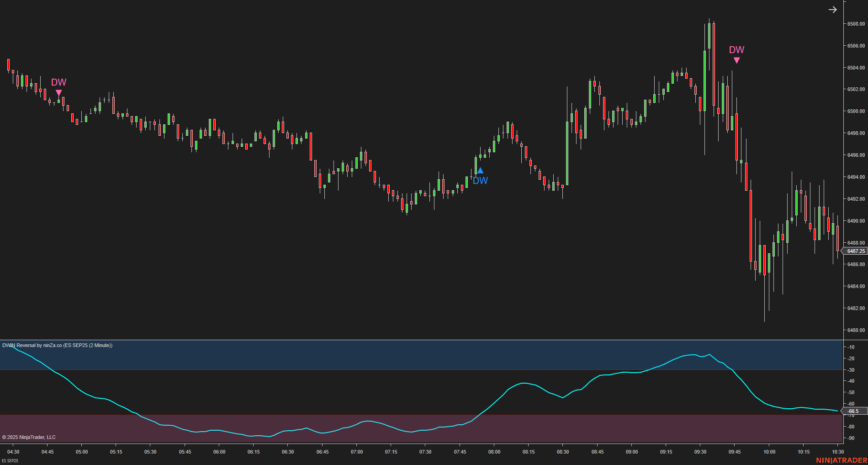Click the 09:30 time axis label

click(701, 452)
